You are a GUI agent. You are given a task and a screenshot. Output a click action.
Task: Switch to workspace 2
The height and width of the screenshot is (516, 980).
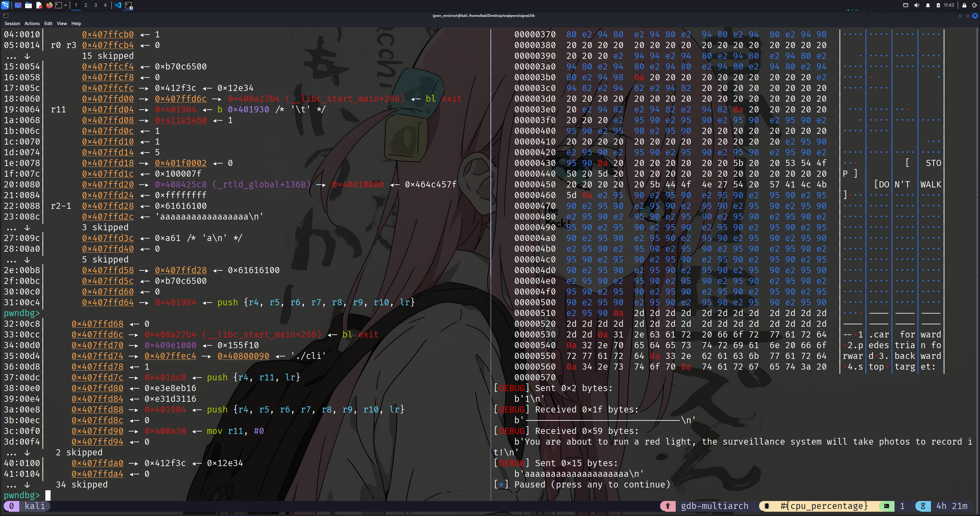(85, 5)
